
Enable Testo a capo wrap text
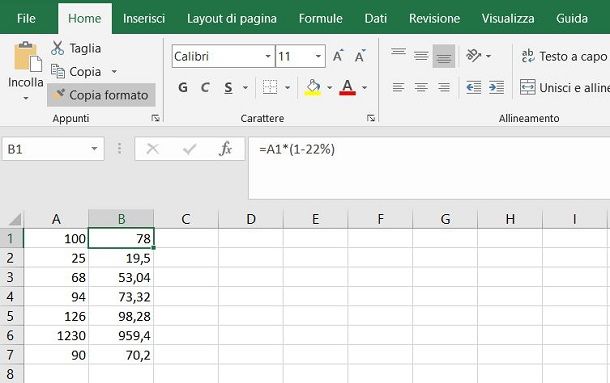(x=564, y=56)
